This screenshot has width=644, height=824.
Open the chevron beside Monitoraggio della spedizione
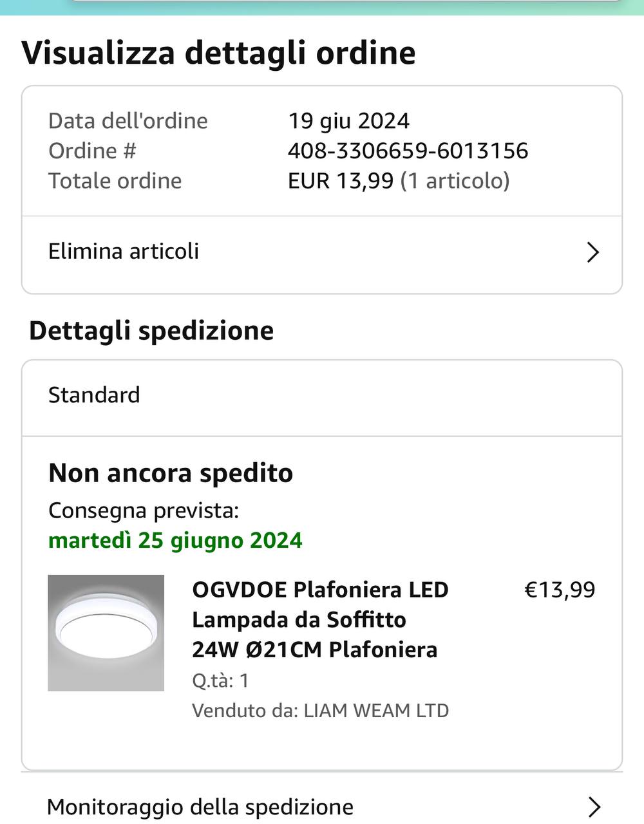(594, 807)
